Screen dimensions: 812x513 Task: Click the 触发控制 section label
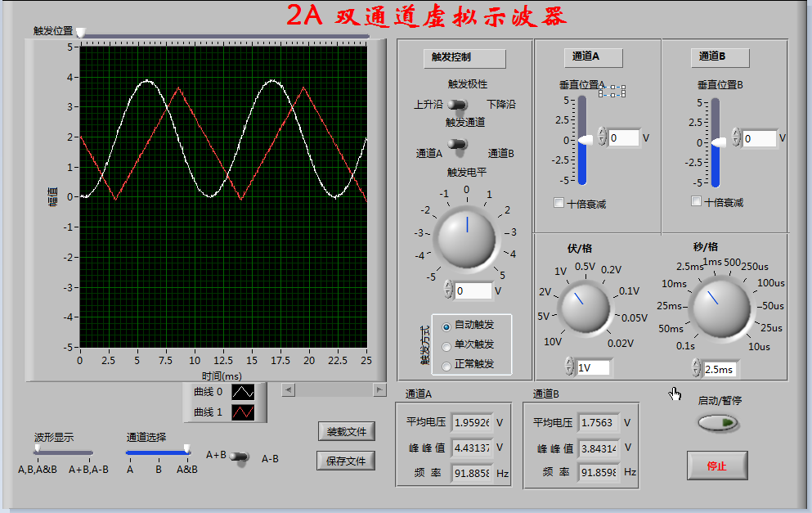coord(464,58)
